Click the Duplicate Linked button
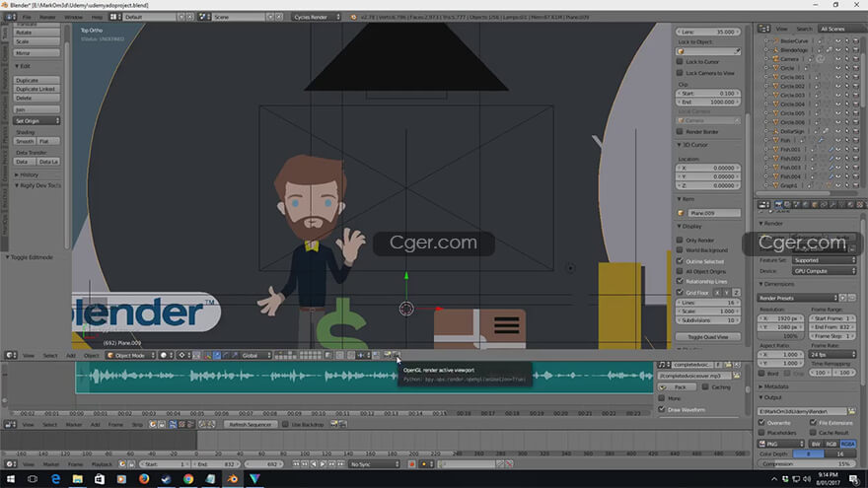The width and height of the screenshot is (868, 488). point(36,89)
